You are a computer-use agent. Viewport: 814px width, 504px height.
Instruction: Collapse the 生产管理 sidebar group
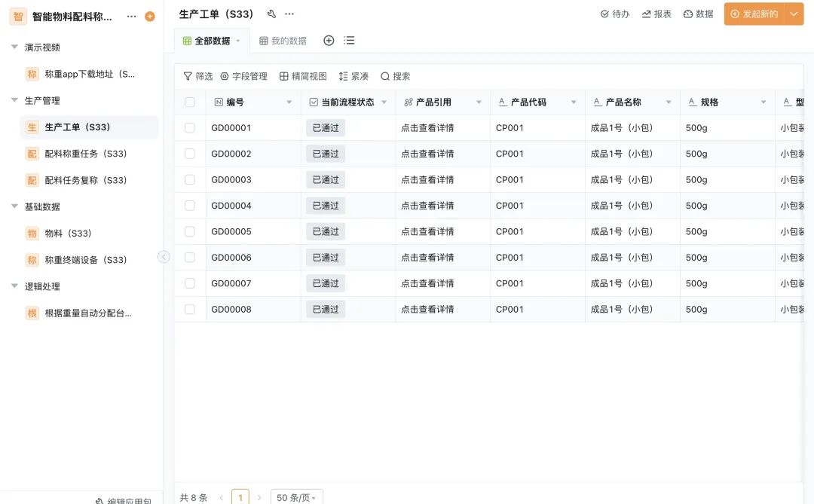point(14,100)
